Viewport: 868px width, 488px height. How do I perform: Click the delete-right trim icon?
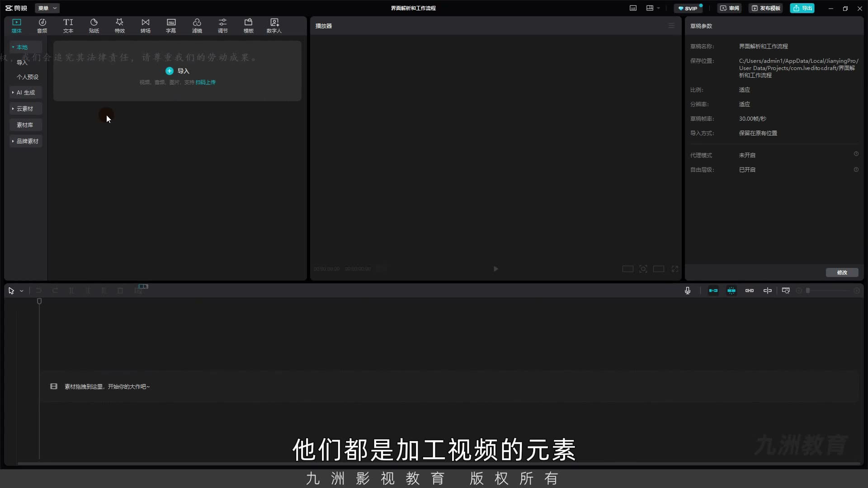pos(104,291)
